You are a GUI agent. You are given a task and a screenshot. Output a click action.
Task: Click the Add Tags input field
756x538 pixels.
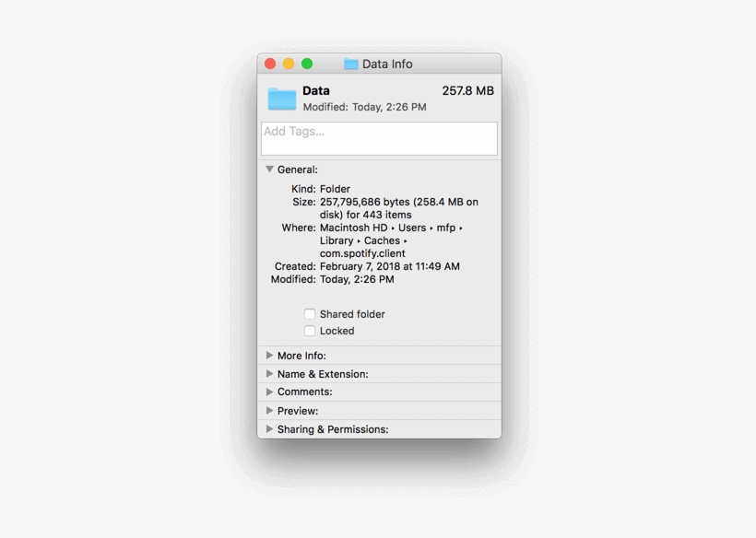click(379, 138)
